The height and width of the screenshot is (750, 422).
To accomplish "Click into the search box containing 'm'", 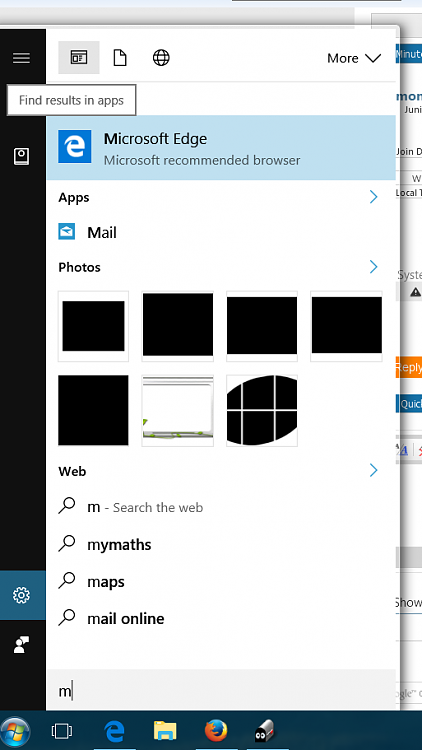I will [221, 690].
